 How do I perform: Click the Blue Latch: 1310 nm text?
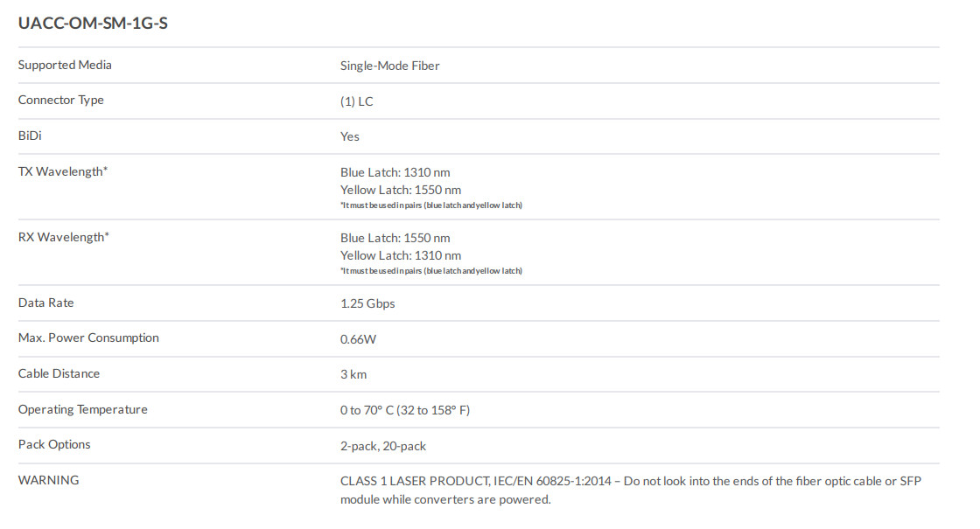(x=395, y=172)
